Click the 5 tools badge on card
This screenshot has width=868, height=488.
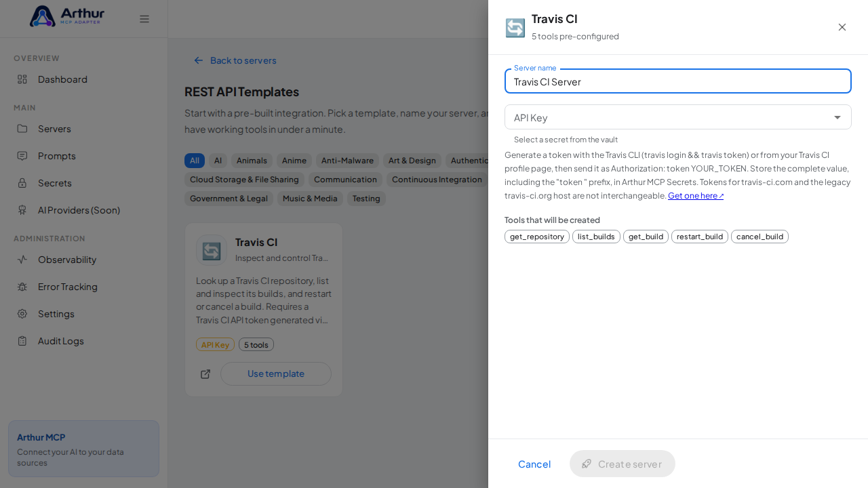tap(256, 344)
